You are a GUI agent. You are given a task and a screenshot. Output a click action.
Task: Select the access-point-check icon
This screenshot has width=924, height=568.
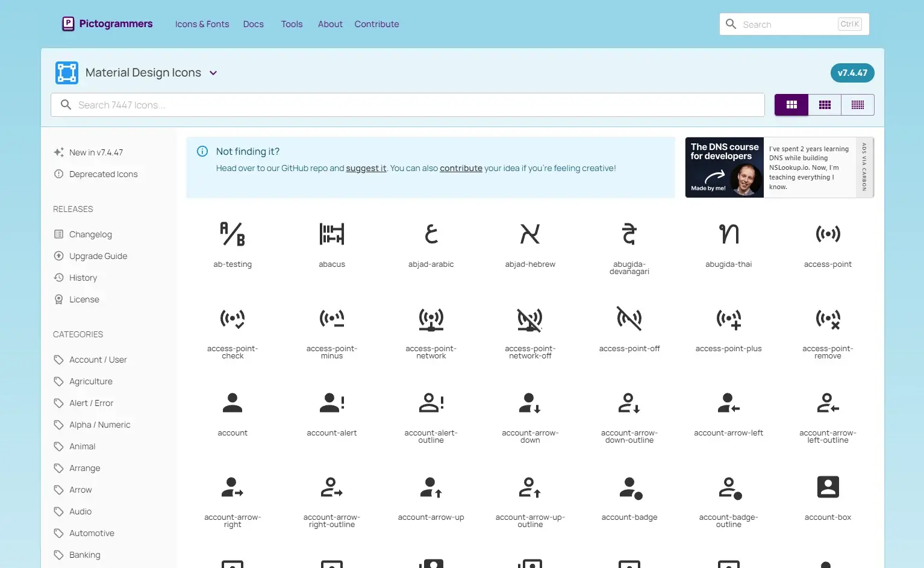233,318
